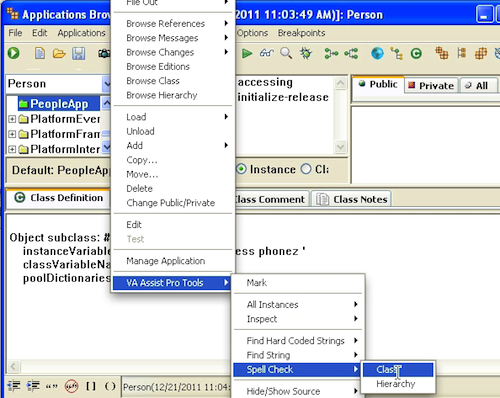This screenshot has width=500, height=398.
Task: Open the Class Notes tab
Action: coord(351,199)
